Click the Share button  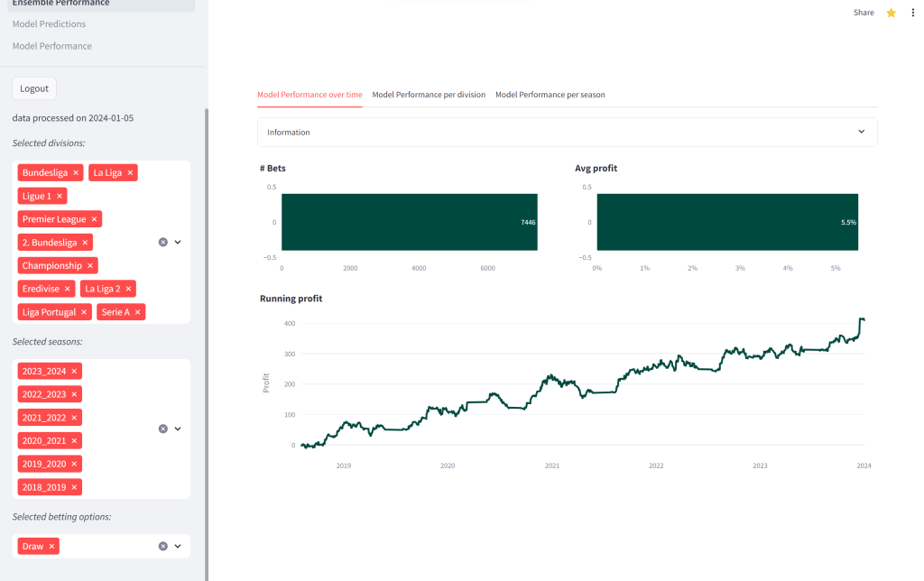pyautogui.click(x=864, y=13)
